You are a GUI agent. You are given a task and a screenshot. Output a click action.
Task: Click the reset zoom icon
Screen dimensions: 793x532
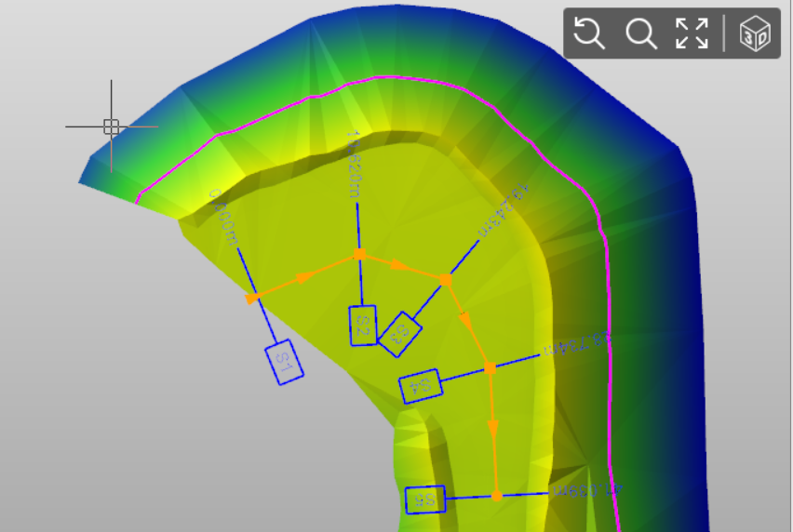pyautogui.click(x=589, y=34)
